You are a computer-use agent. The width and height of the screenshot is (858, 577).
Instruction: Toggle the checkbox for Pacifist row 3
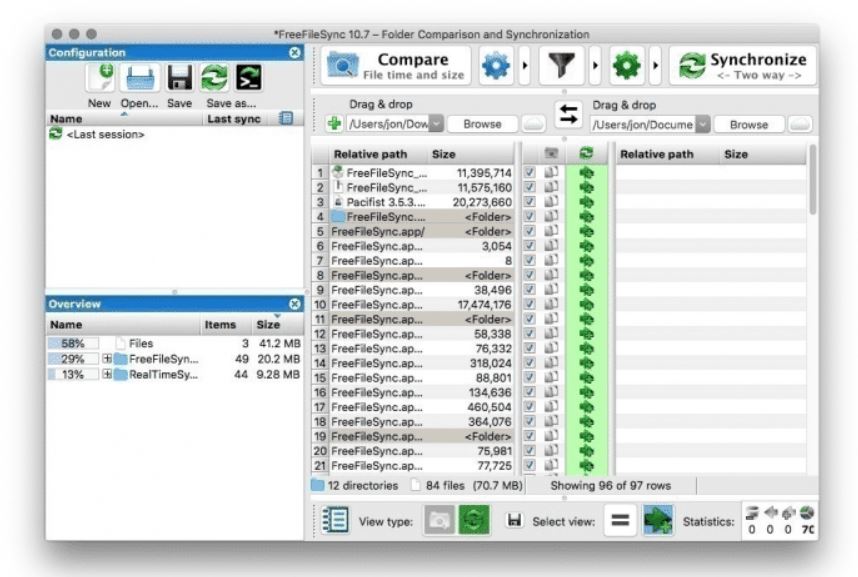click(530, 202)
